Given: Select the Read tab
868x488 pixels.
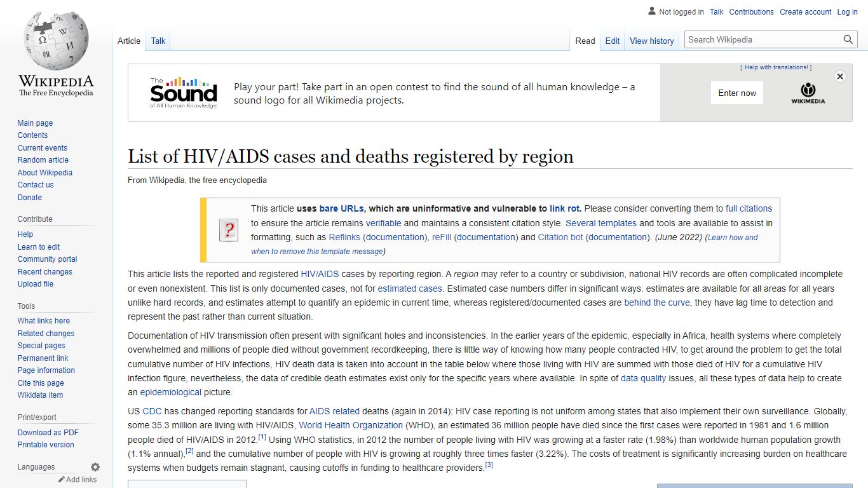Looking at the screenshot, I should click(x=585, y=41).
